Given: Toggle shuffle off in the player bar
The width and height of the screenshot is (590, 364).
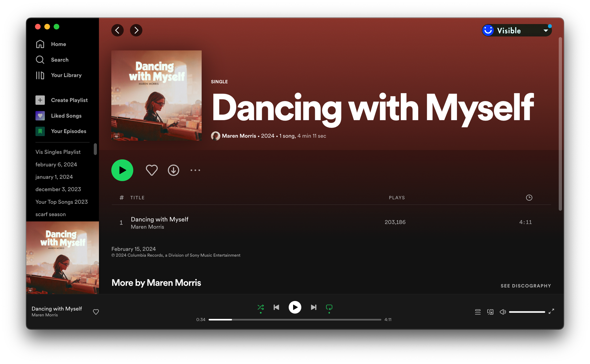Looking at the screenshot, I should [x=261, y=307].
